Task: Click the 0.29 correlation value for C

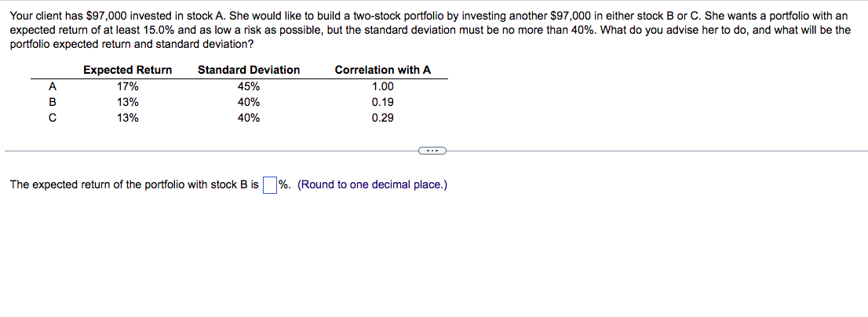Action: coord(383,118)
